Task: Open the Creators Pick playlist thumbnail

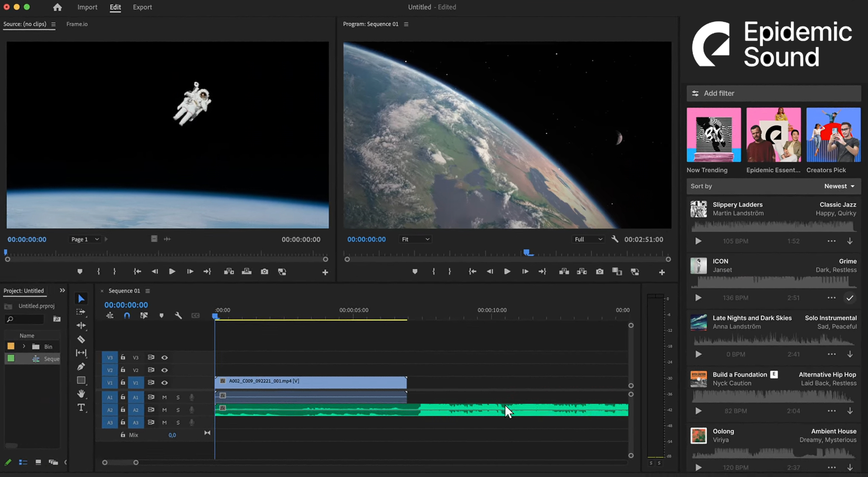Action: [833, 135]
